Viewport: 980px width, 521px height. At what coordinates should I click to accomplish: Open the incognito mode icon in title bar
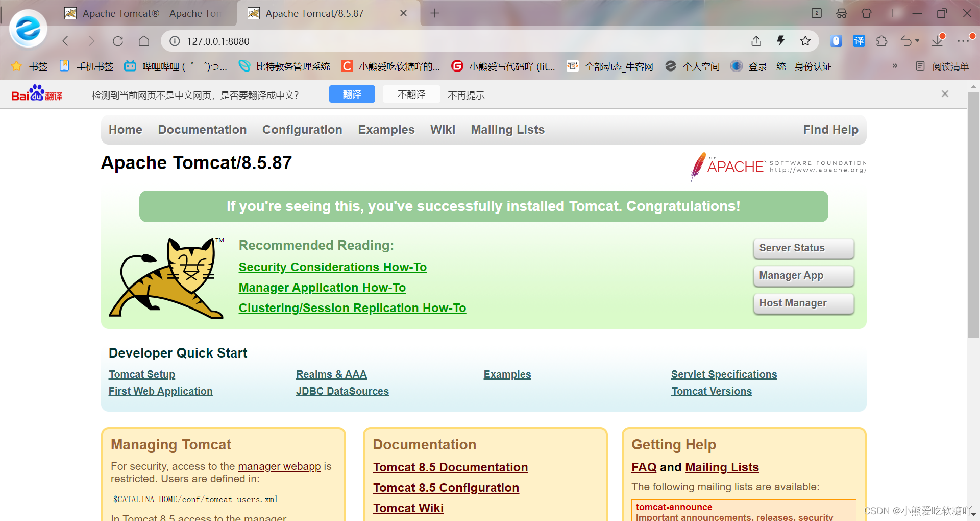[x=842, y=13]
